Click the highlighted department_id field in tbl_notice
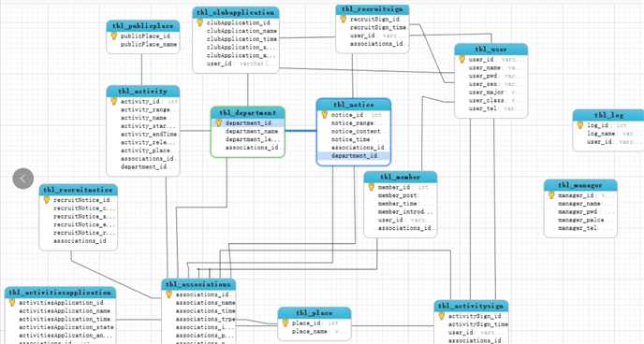Screen dimensions: 644x344 [354, 156]
